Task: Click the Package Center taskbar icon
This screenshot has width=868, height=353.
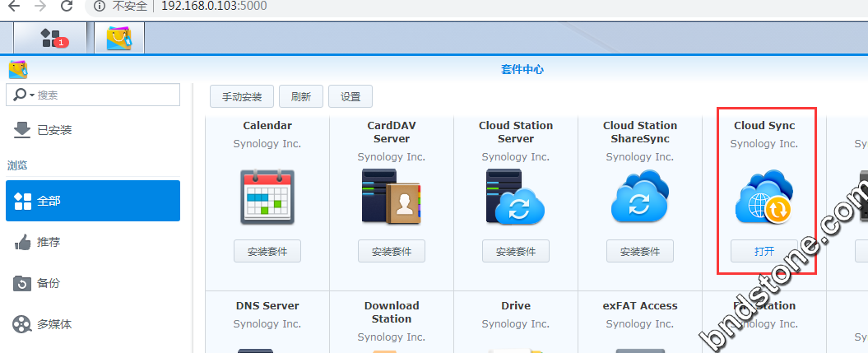Action: click(x=119, y=38)
